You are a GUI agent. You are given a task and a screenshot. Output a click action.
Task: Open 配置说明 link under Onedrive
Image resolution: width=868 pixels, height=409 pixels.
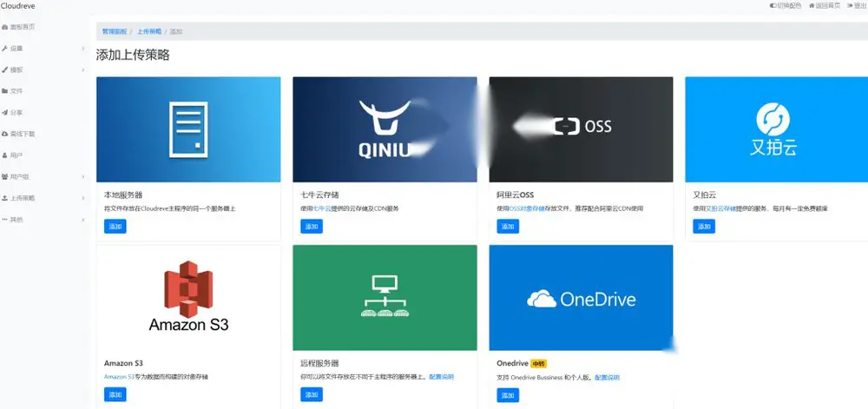click(x=608, y=378)
